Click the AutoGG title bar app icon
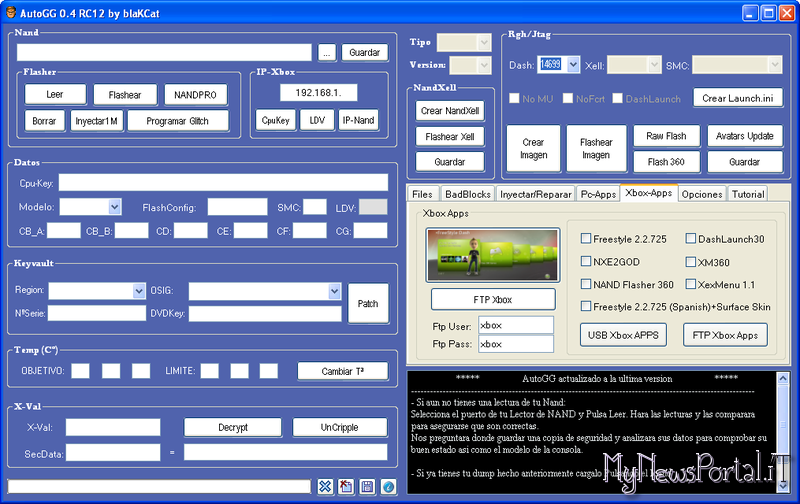800x504 pixels. (11, 13)
